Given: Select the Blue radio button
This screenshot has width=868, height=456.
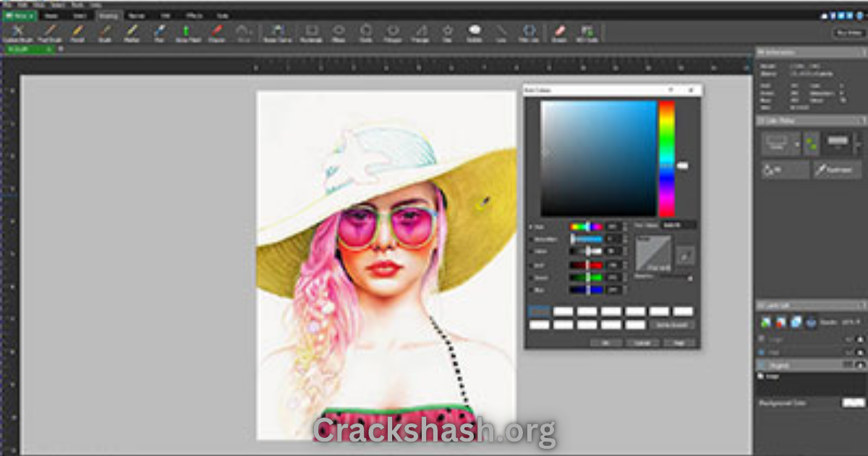Looking at the screenshot, I should tap(531, 290).
